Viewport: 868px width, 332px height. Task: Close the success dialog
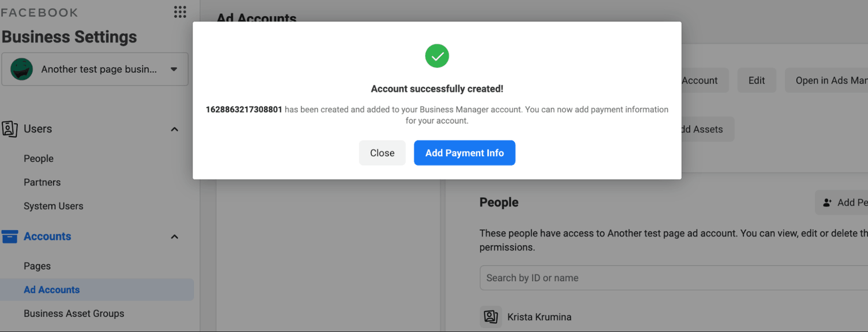coord(382,153)
